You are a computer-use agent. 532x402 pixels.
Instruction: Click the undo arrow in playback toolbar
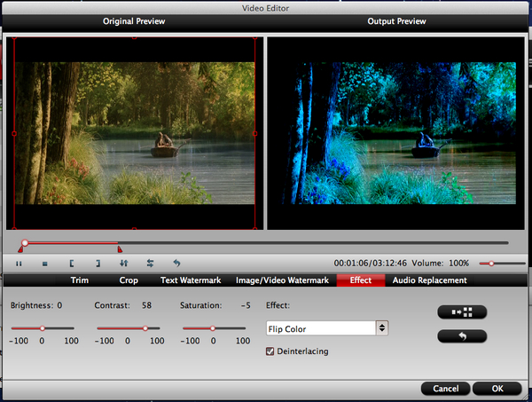[176, 264]
